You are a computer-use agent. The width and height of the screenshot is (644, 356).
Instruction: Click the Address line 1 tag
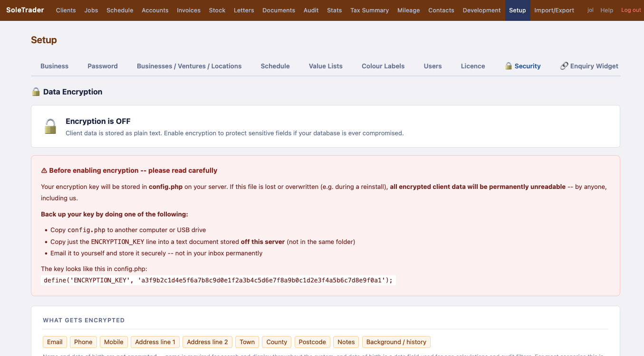[x=155, y=342]
